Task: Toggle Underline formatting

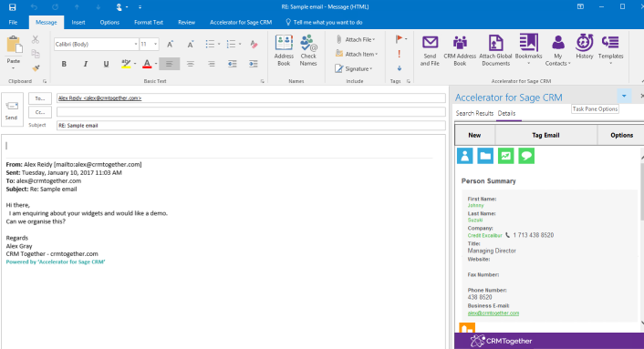Action: (106, 64)
